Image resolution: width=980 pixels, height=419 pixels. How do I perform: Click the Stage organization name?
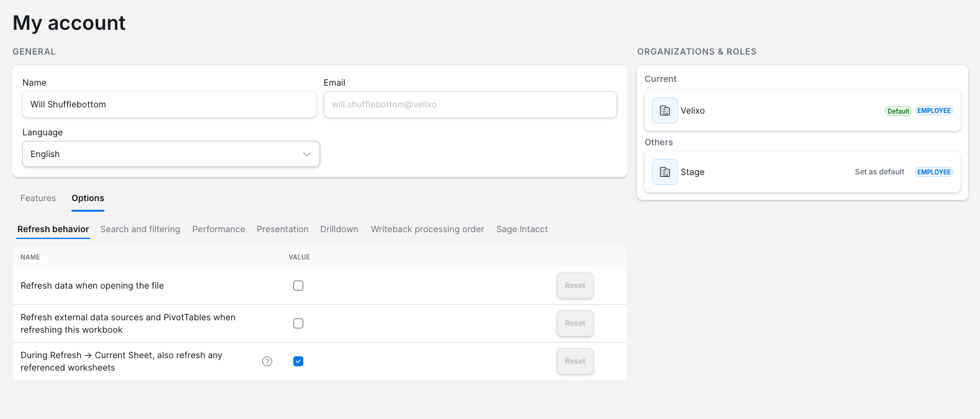[692, 172]
